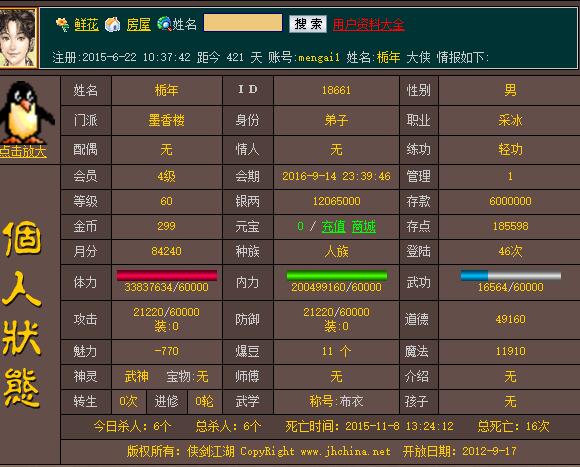Open the 商城 shop link

point(363,226)
